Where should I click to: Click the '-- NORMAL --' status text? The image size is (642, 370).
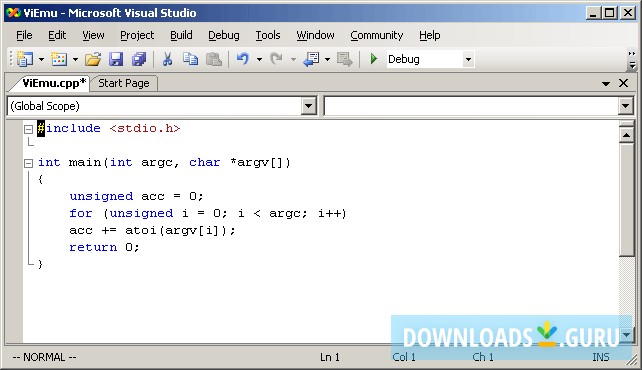44,357
